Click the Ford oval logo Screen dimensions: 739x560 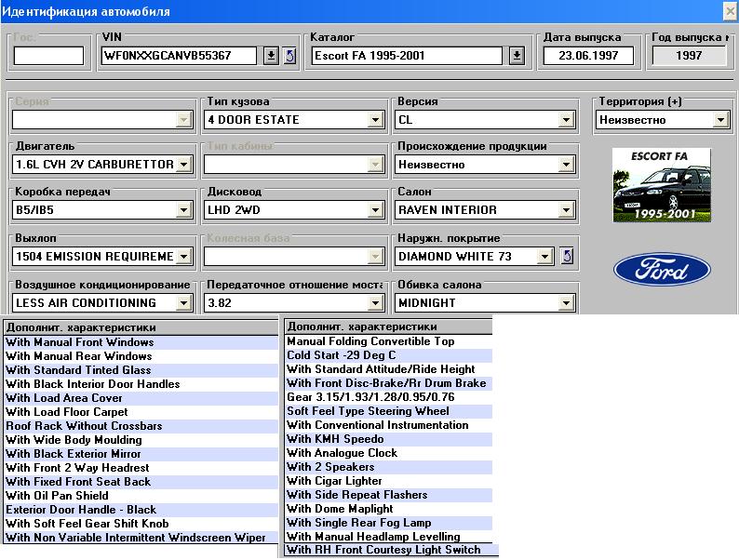[662, 270]
